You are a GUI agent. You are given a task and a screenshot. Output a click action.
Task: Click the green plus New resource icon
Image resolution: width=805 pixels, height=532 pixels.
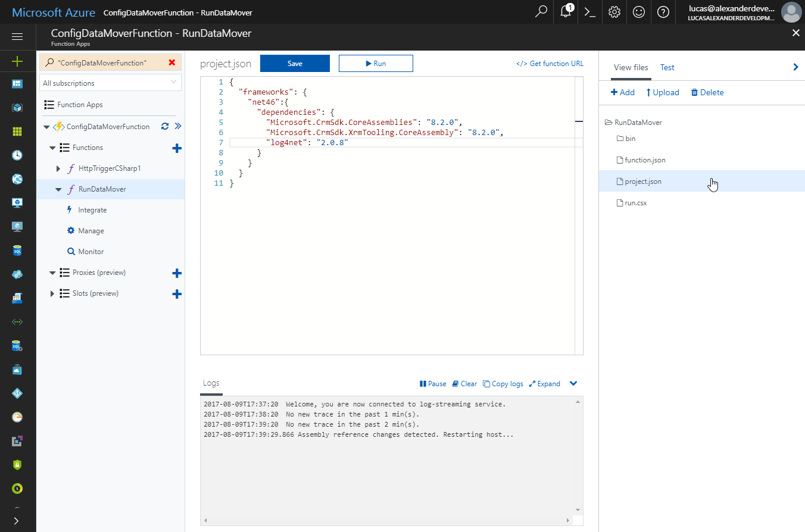(17, 61)
